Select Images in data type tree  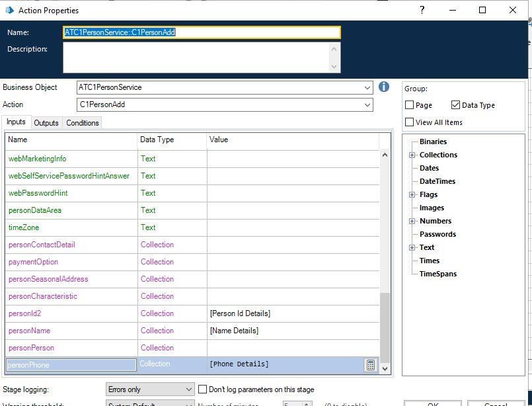(432, 208)
